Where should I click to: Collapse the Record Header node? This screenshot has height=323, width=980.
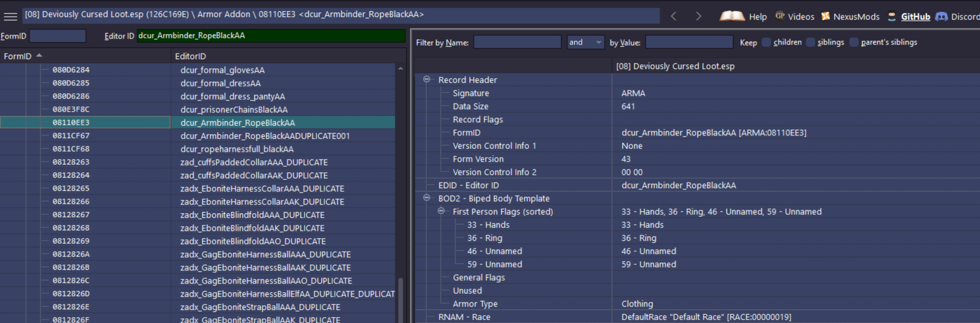point(427,79)
